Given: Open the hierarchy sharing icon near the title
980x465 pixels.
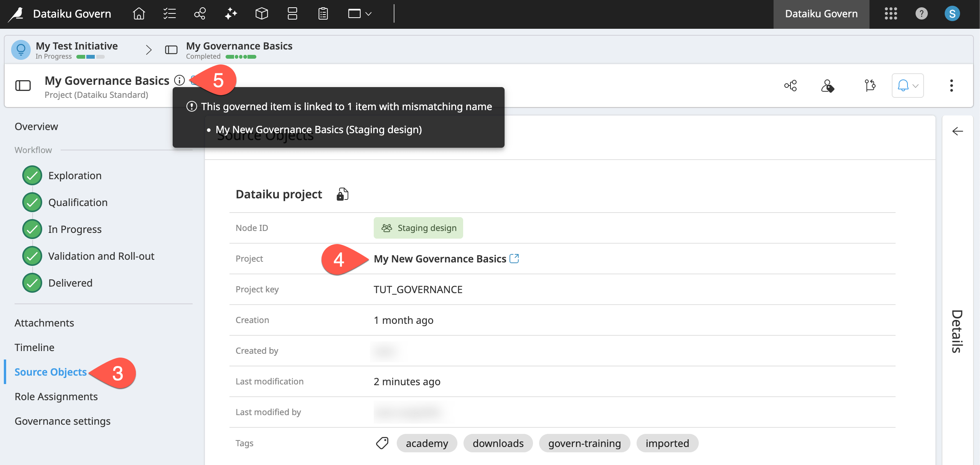Looking at the screenshot, I should 790,85.
